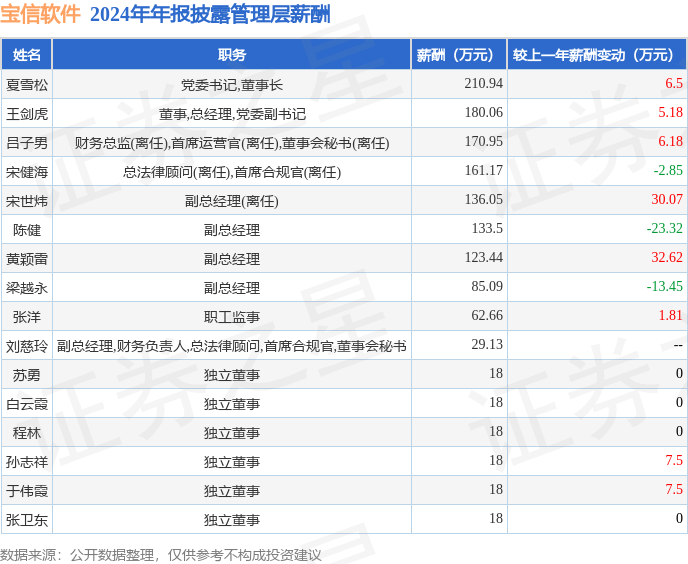Screen dimensions: 688x564
Task: Click 孙志祥's salary change 7.5
Action: tap(674, 460)
